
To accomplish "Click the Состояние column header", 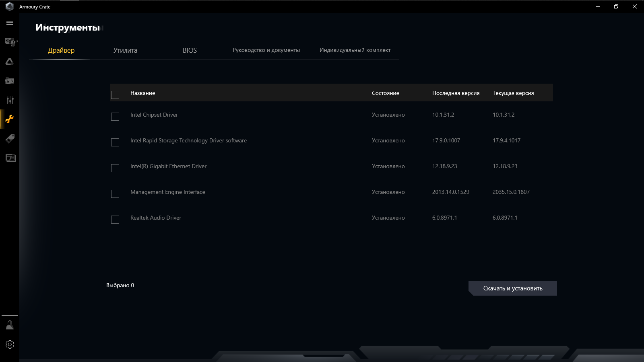I will (385, 93).
